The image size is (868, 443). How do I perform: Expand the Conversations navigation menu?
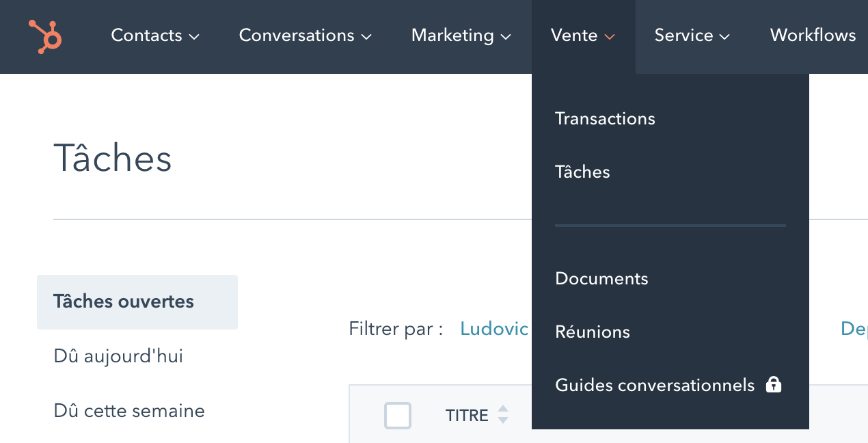(305, 36)
